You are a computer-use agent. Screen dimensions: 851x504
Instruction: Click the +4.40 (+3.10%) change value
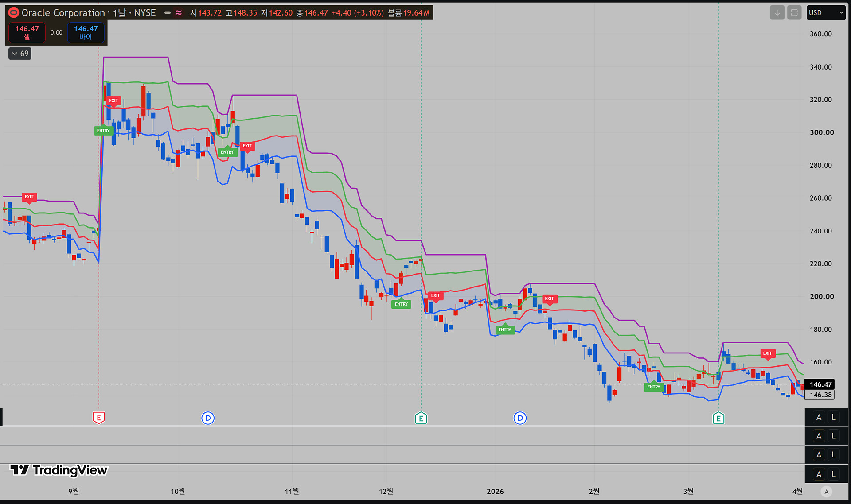(358, 13)
